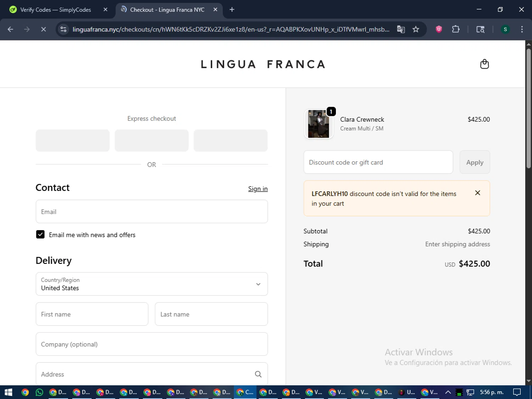Close the Verify Codes SimplyCodes tab
Viewport: 532px width, 399px height.
click(x=105, y=10)
